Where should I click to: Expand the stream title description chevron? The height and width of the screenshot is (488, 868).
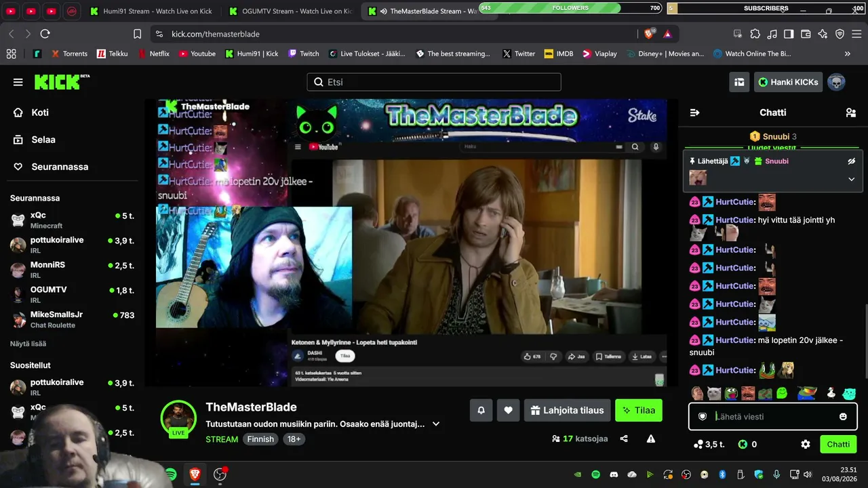[x=436, y=424]
